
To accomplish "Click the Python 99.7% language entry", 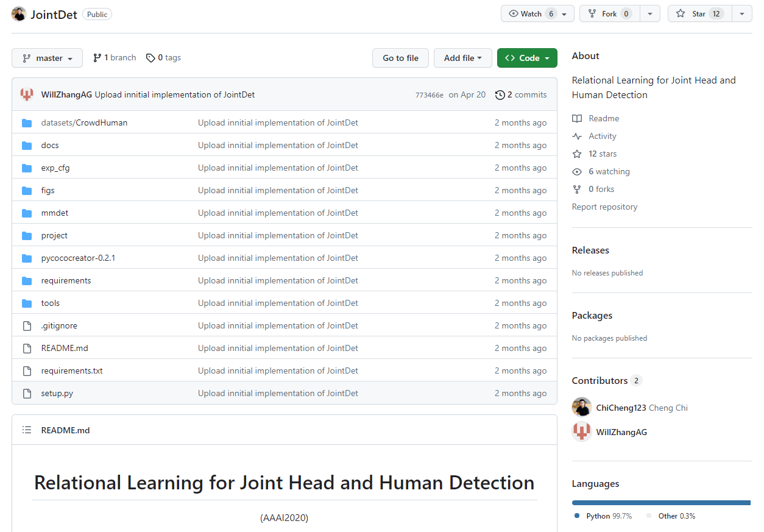I will point(604,516).
